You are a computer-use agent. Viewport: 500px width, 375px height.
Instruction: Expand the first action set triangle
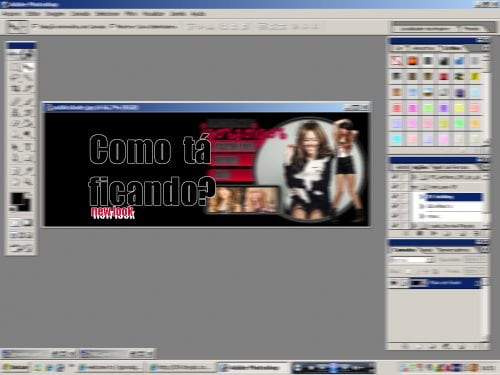413,177
